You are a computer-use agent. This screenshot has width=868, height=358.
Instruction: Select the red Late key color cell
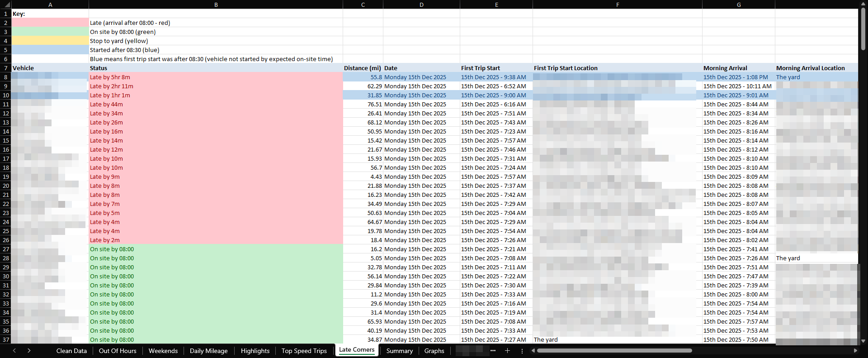coord(50,23)
